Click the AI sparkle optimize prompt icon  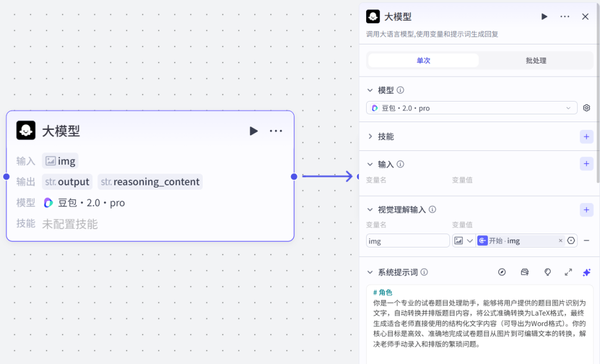[586, 272]
